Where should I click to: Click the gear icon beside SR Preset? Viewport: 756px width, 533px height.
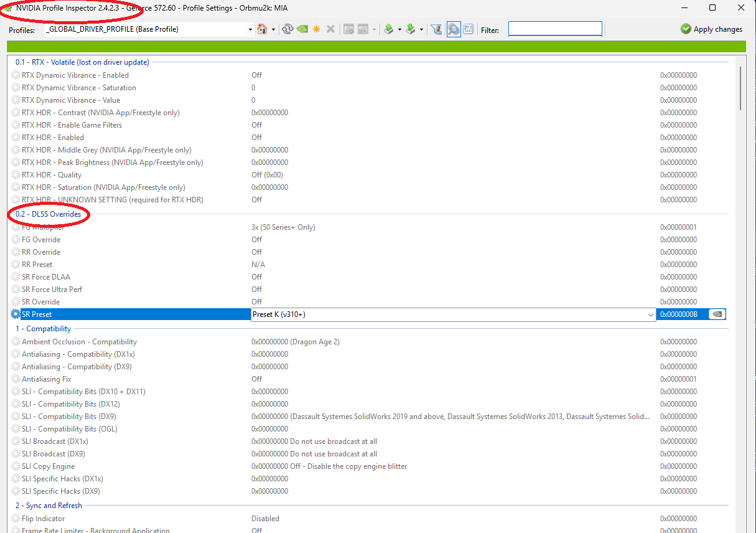pyautogui.click(x=16, y=314)
